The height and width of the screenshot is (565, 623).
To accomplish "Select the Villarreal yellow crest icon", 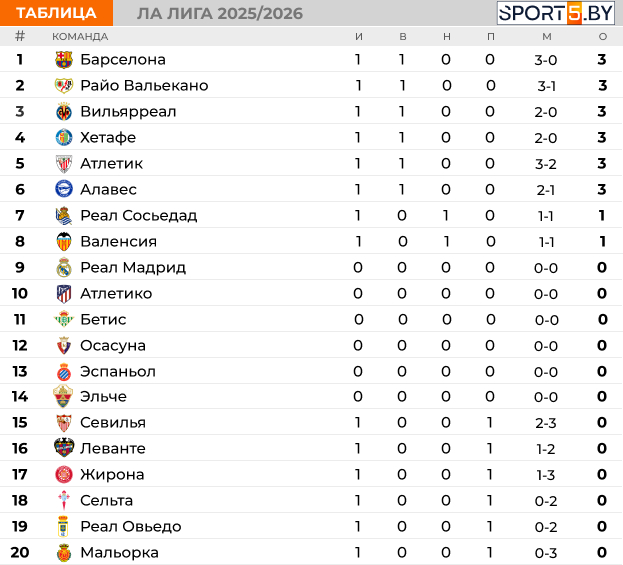I will (x=64, y=112).
